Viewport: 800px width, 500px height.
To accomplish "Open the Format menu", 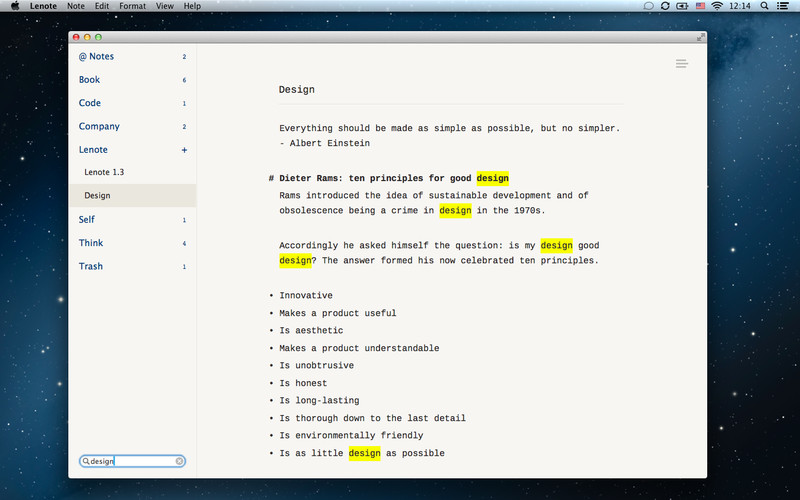I will (133, 6).
